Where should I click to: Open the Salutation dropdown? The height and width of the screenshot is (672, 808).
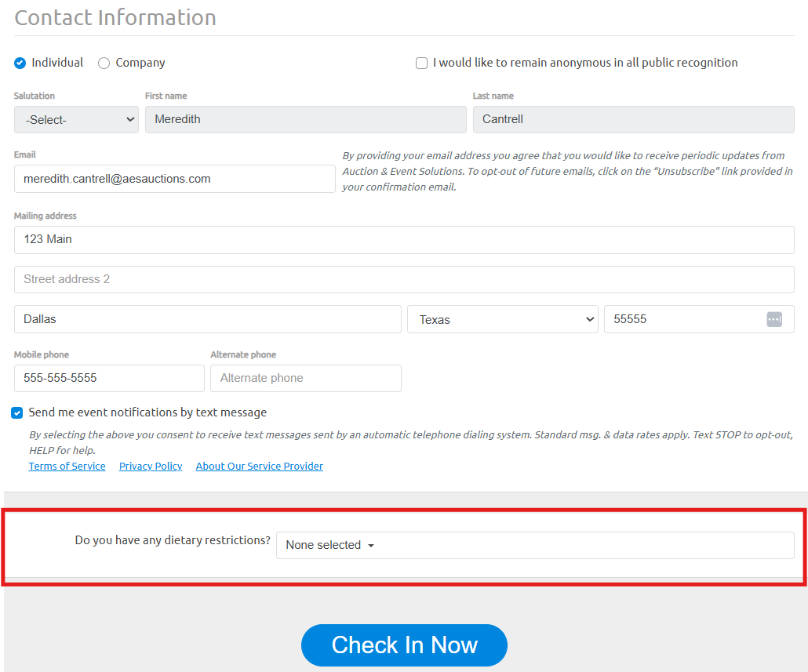click(x=76, y=120)
